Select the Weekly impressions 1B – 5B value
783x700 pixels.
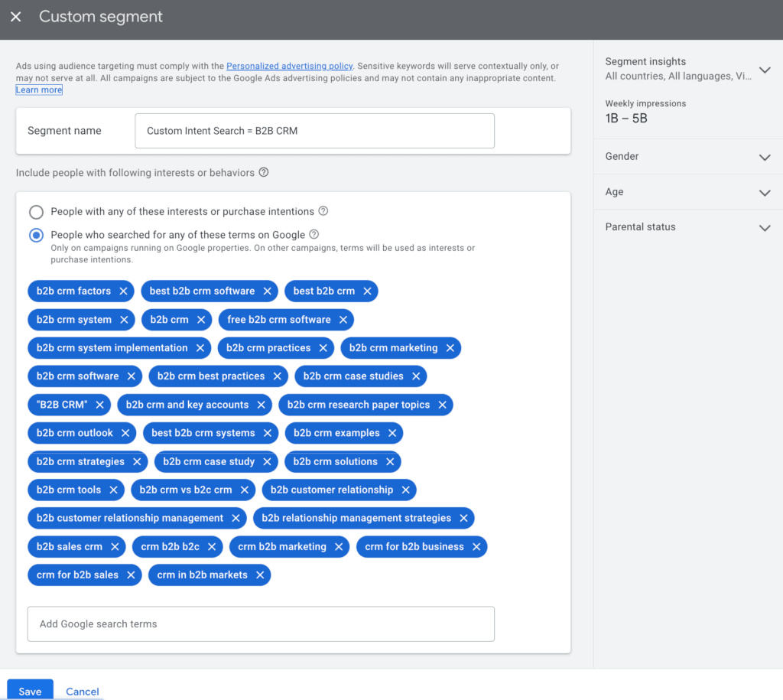click(626, 119)
